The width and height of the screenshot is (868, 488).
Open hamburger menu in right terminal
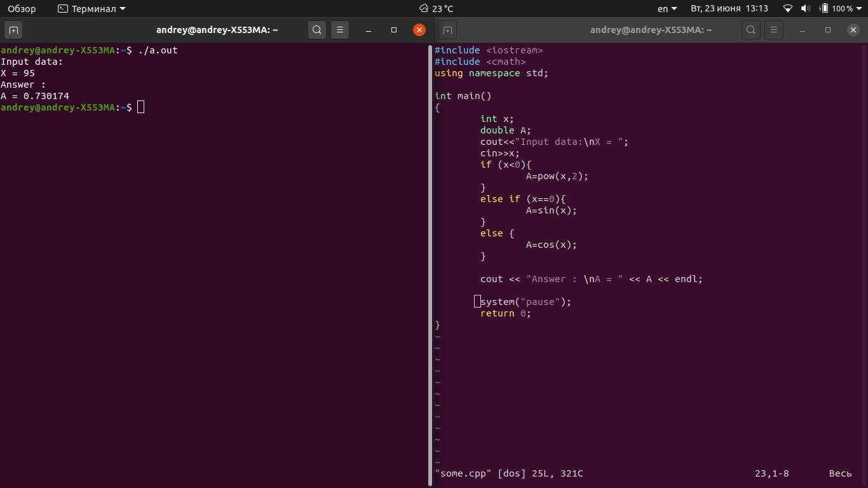[x=774, y=30]
